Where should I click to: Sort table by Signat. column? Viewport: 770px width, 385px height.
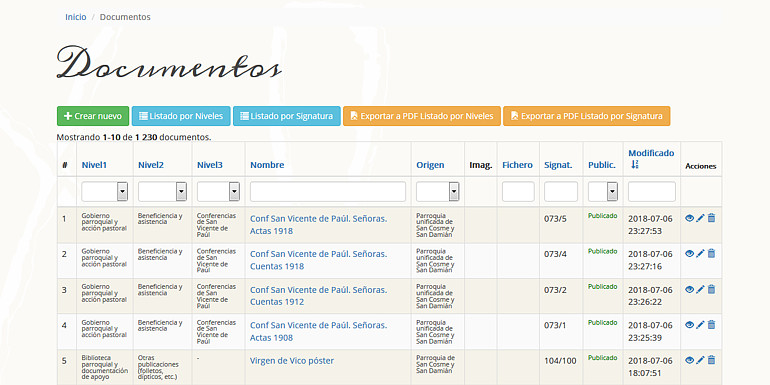pyautogui.click(x=558, y=165)
